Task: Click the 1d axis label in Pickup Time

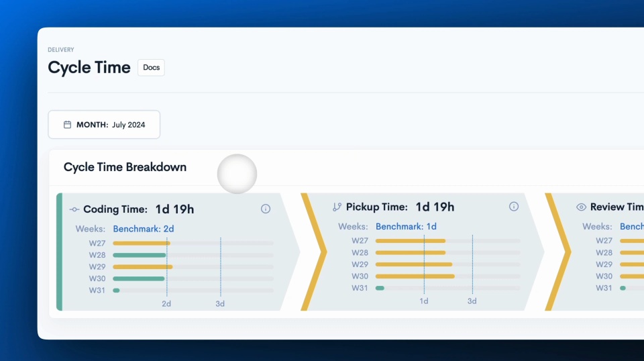Action: pos(424,301)
